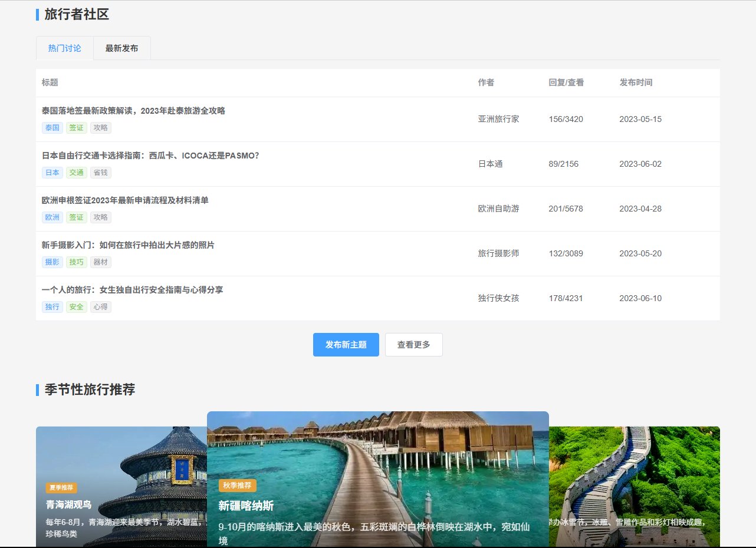Open the 新疆喀纳斯 recommendation card
Screen dimensions: 756x548
(377, 478)
